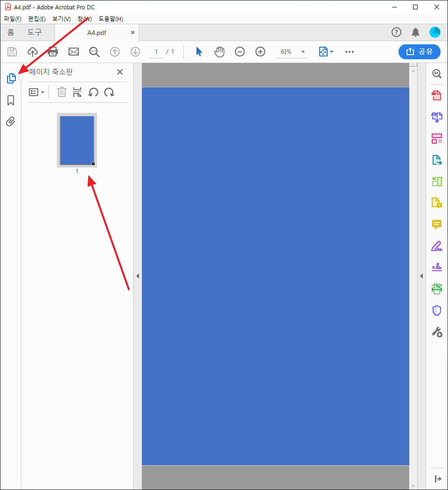The width and height of the screenshot is (448, 490).
Task: Open the notifications bell
Action: point(415,32)
